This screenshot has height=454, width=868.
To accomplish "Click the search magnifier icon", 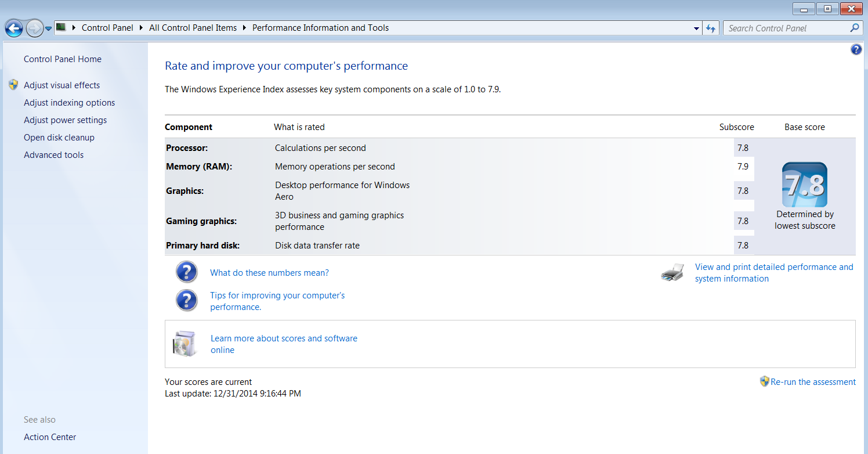I will pyautogui.click(x=855, y=28).
